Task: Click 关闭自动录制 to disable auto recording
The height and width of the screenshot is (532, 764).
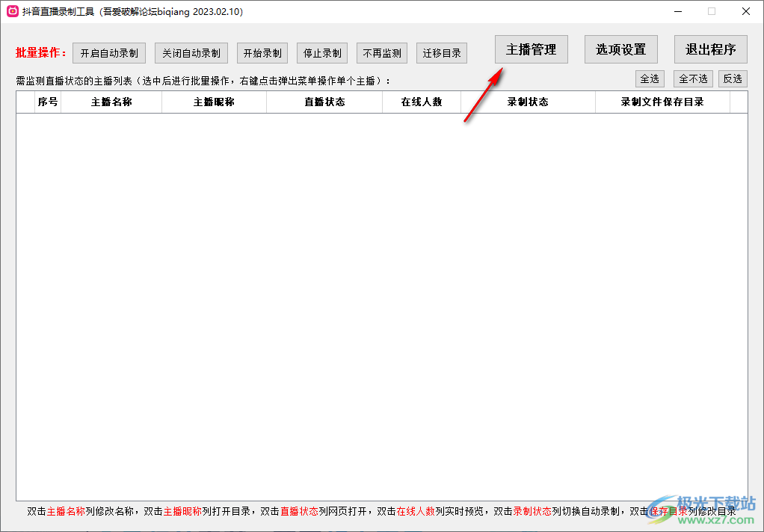Action: click(191, 52)
